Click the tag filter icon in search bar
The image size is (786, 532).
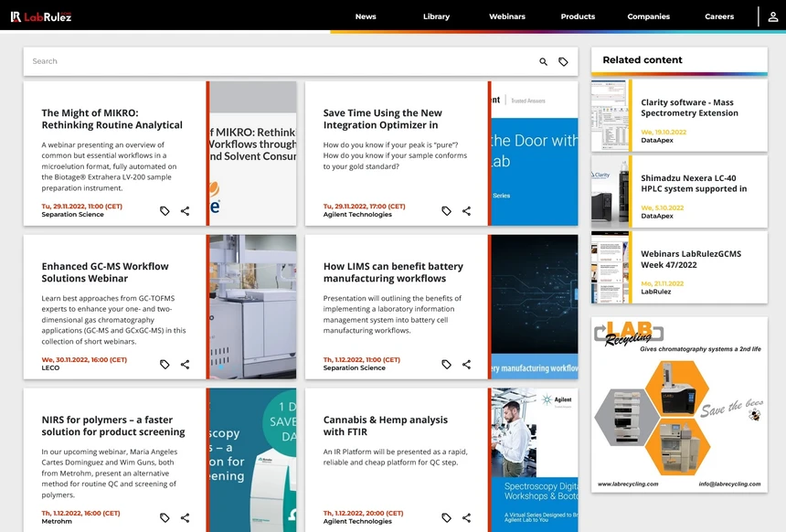(x=563, y=61)
